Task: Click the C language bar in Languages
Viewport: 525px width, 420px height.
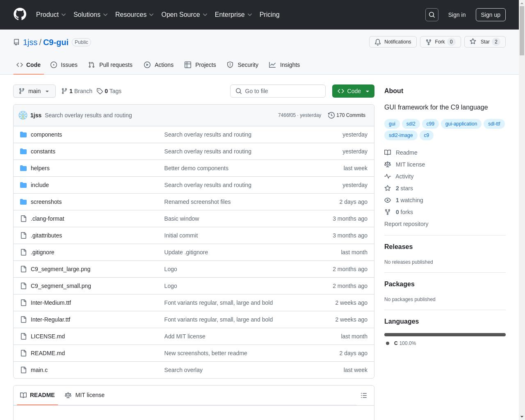Action: (445, 335)
